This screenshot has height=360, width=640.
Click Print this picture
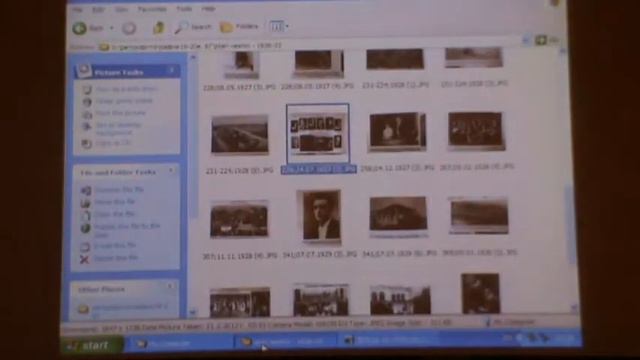(x=120, y=113)
